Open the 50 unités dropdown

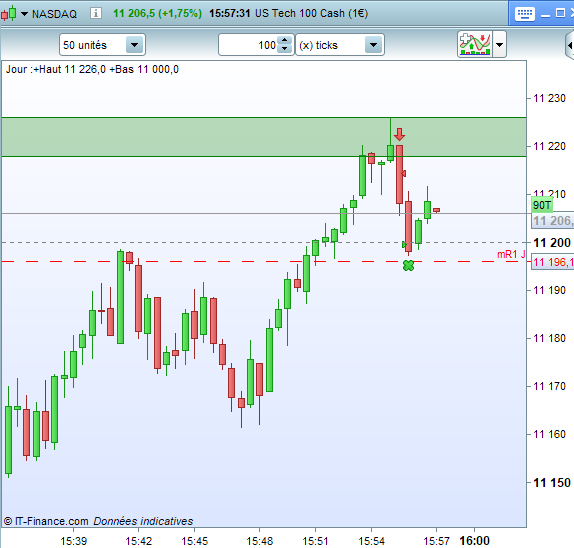tap(102, 45)
